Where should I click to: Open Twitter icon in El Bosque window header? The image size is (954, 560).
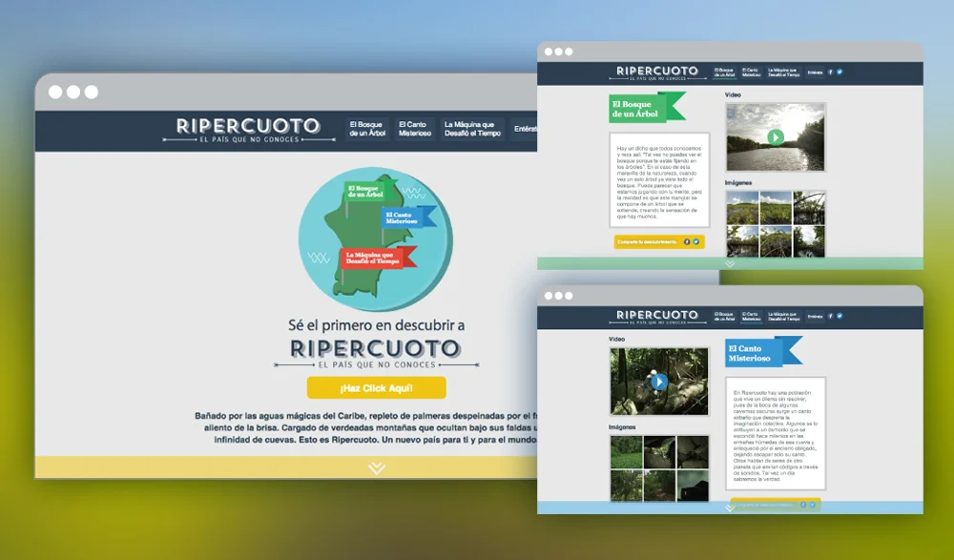(x=840, y=72)
